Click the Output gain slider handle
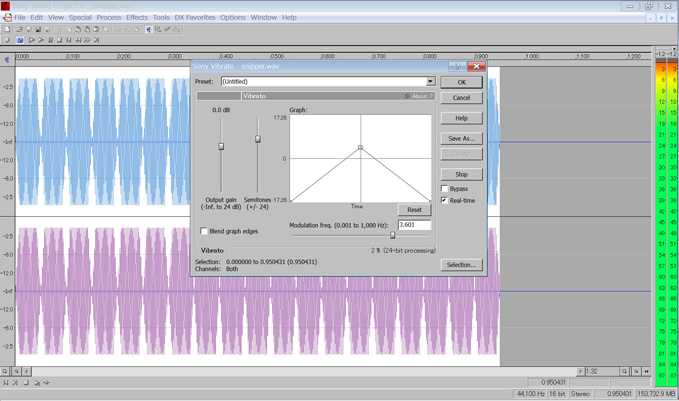Image resolution: width=679 pixels, height=401 pixels. [221, 147]
